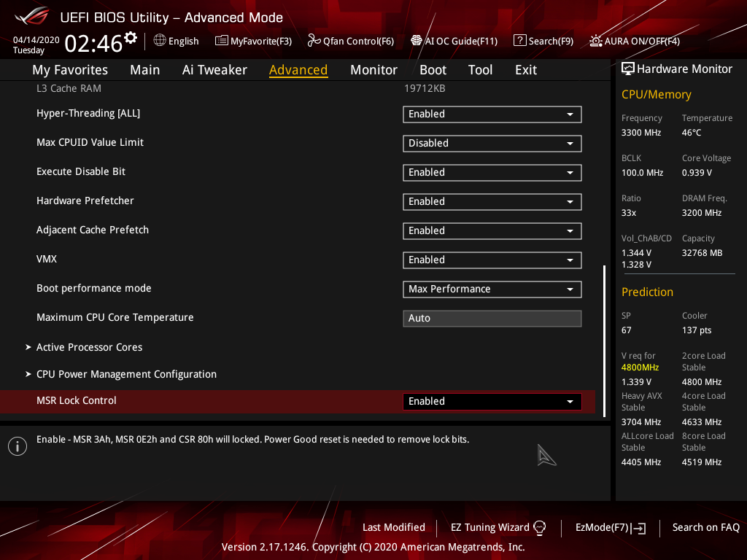Image resolution: width=747 pixels, height=560 pixels.
Task: Switch to Monitor tab
Action: pos(373,70)
